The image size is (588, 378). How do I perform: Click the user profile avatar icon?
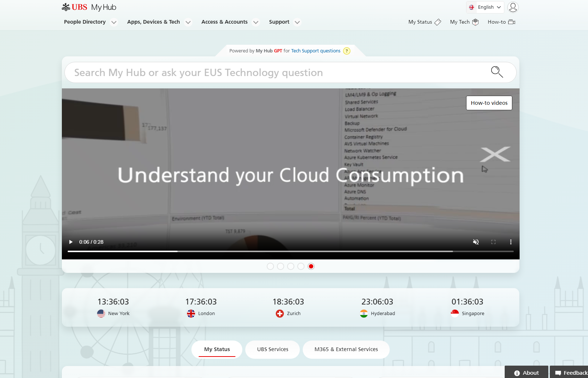point(513,7)
